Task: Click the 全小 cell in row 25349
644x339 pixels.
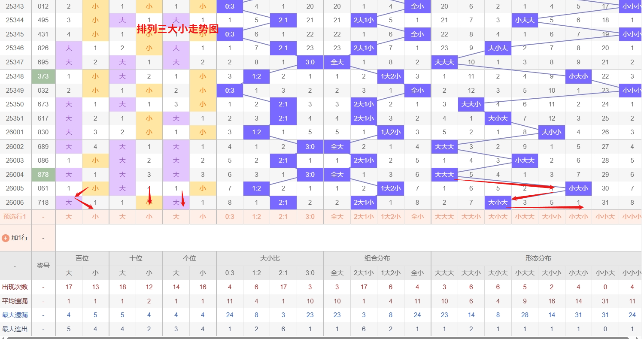Action: [x=417, y=91]
